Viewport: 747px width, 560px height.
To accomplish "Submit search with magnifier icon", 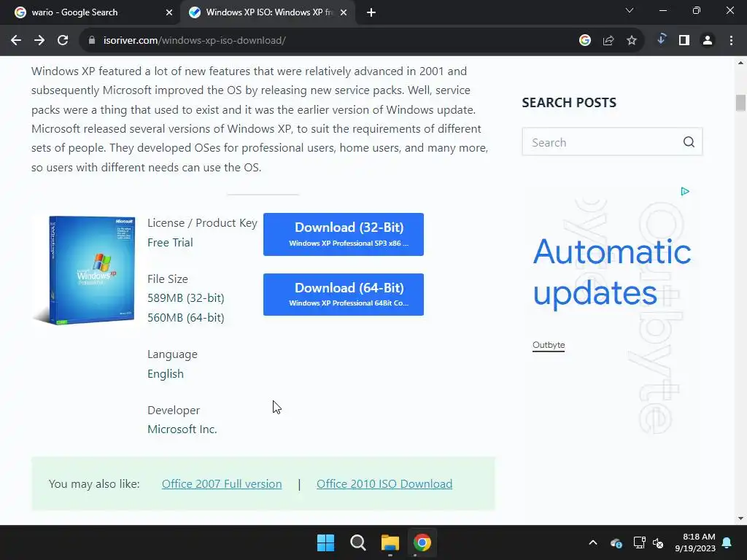I will click(689, 142).
